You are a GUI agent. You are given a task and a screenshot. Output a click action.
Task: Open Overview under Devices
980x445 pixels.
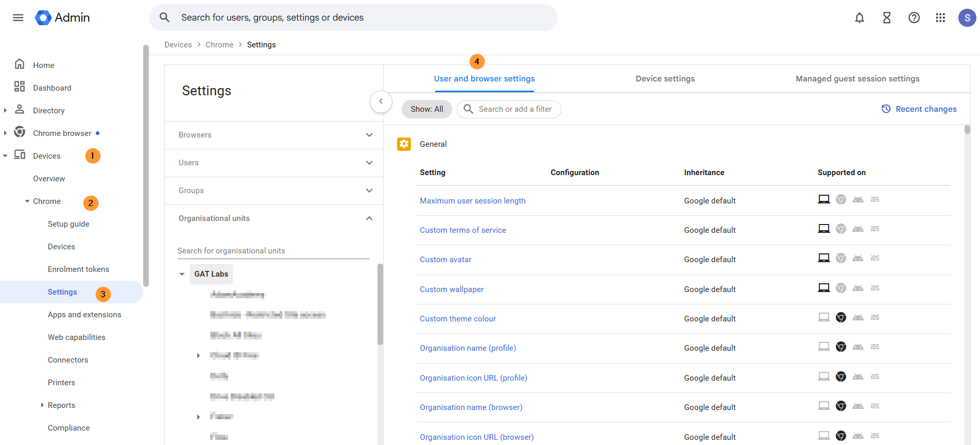click(x=49, y=179)
